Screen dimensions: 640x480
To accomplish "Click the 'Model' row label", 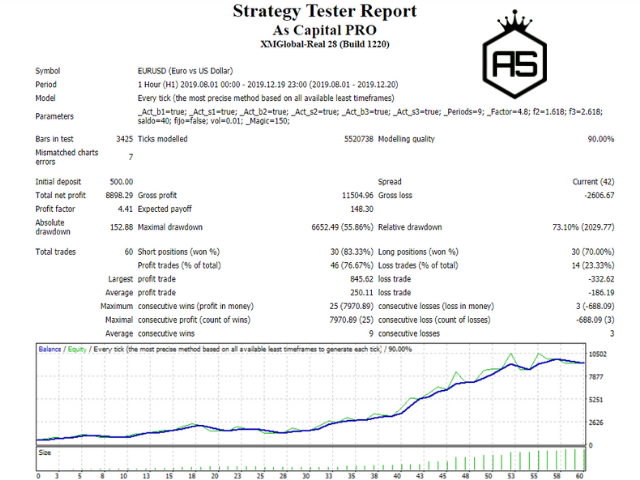I will click(x=45, y=98).
